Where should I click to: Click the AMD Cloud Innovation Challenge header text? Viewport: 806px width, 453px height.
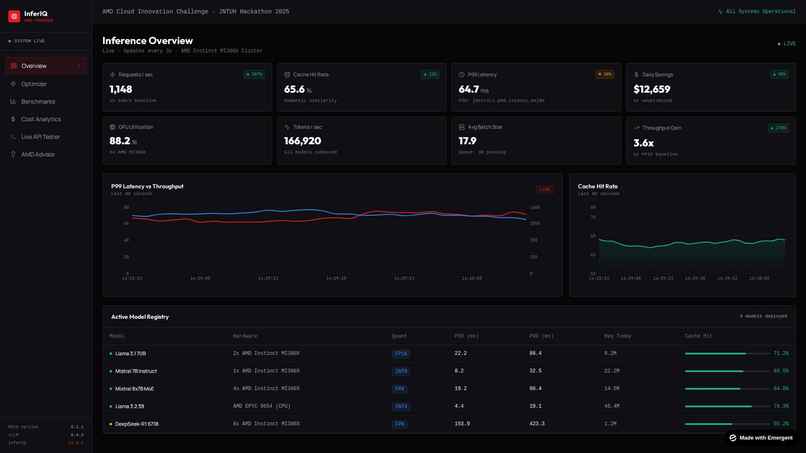[195, 11]
